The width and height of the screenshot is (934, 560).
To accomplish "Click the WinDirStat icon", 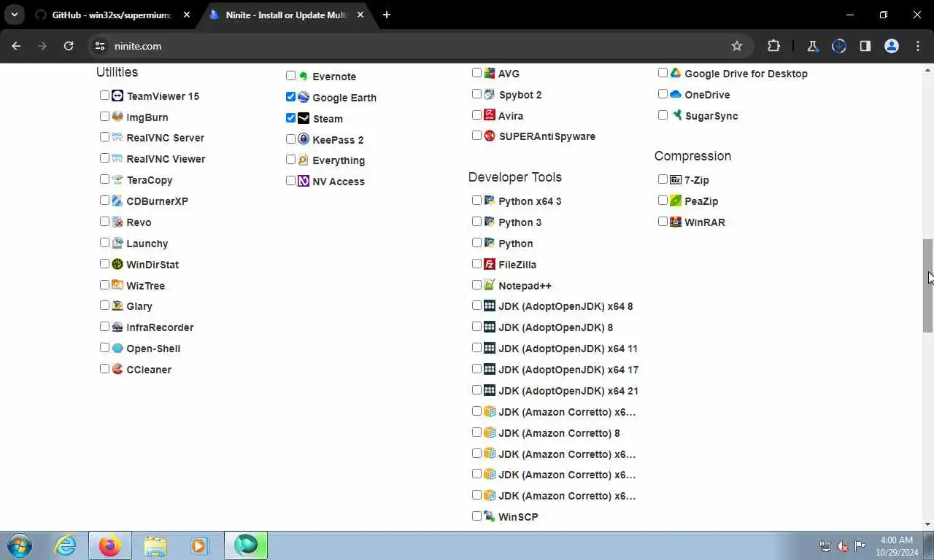I will tap(117, 264).
